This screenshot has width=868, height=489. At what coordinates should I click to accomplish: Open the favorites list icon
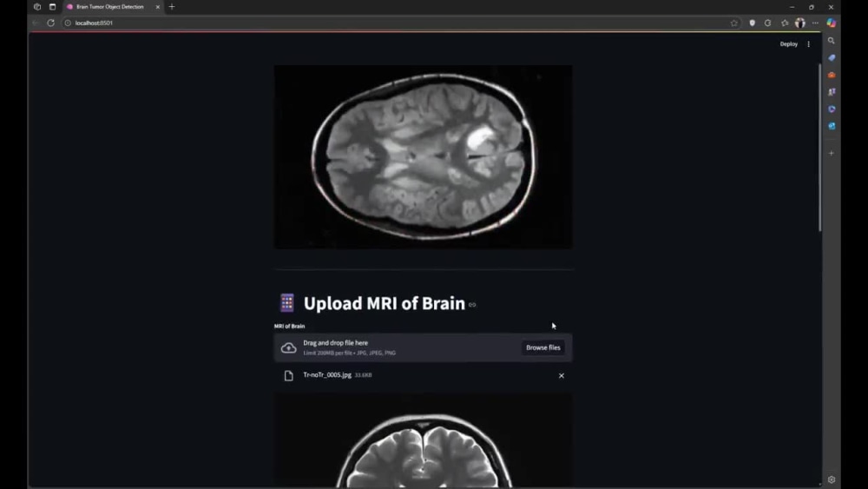pyautogui.click(x=785, y=23)
